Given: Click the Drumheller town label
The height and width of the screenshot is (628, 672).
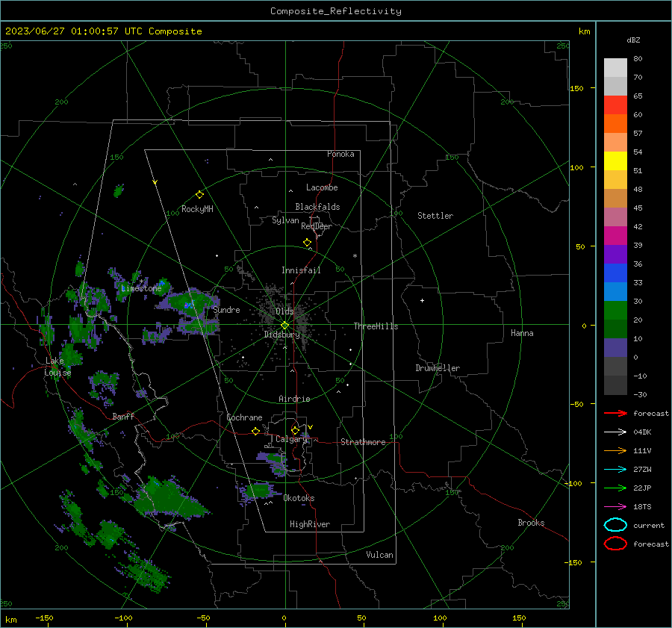Looking at the screenshot, I should click(438, 368).
